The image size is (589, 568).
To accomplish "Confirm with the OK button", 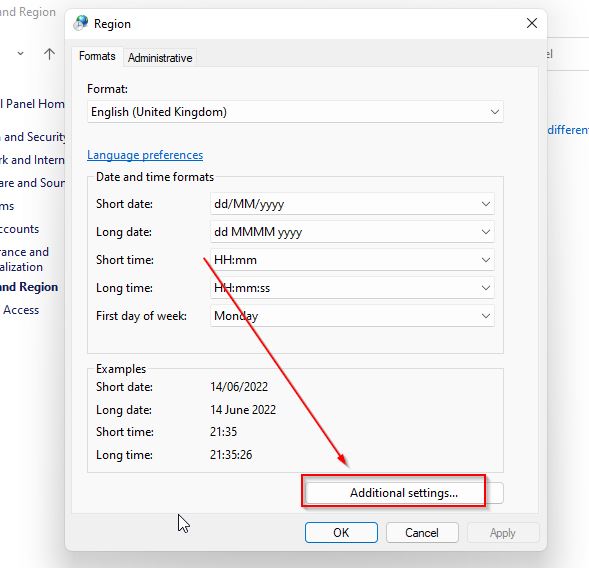I will pos(341,533).
